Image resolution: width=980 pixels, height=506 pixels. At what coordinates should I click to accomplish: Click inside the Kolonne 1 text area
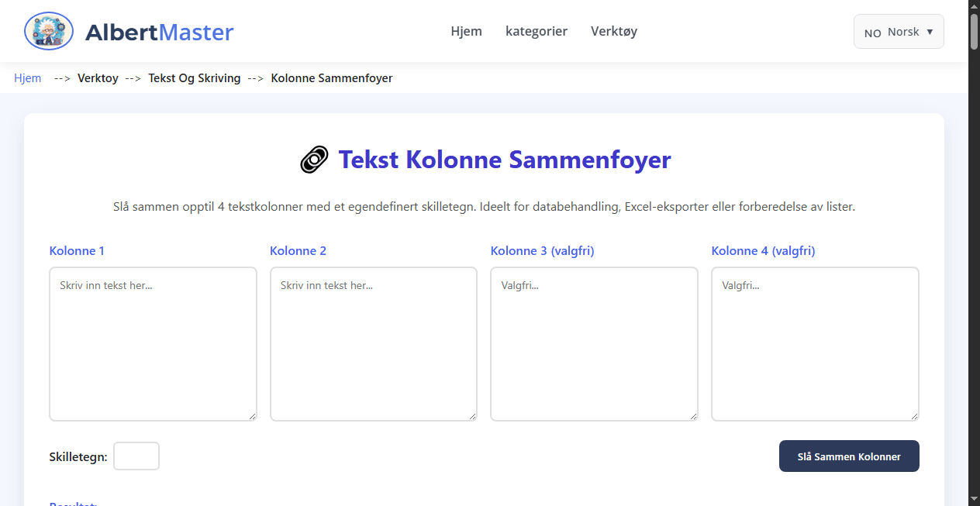[x=153, y=343]
